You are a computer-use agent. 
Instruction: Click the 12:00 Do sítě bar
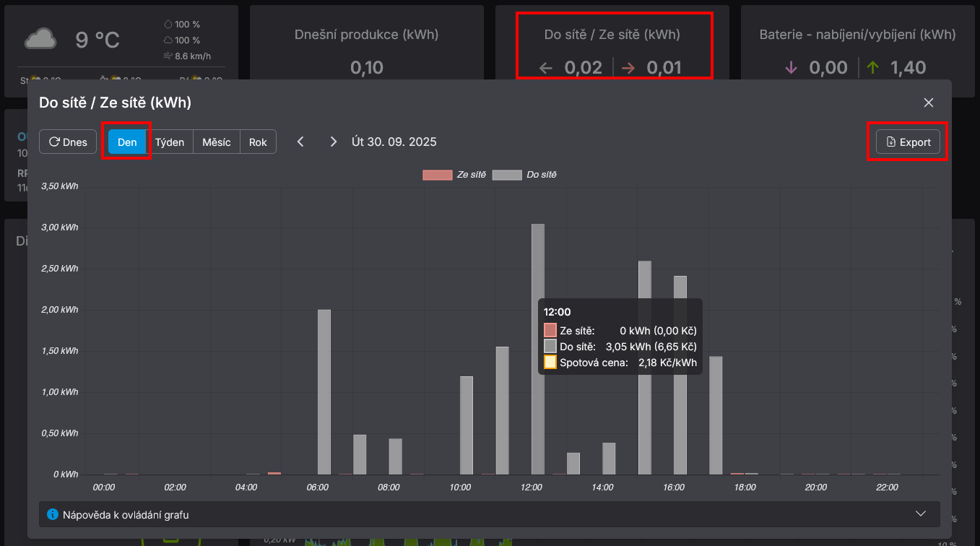(537, 361)
